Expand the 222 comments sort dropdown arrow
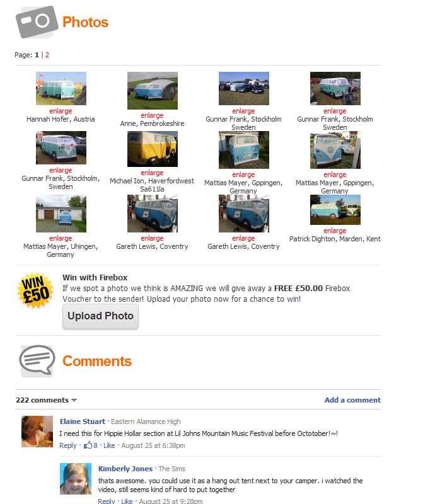 point(74,400)
